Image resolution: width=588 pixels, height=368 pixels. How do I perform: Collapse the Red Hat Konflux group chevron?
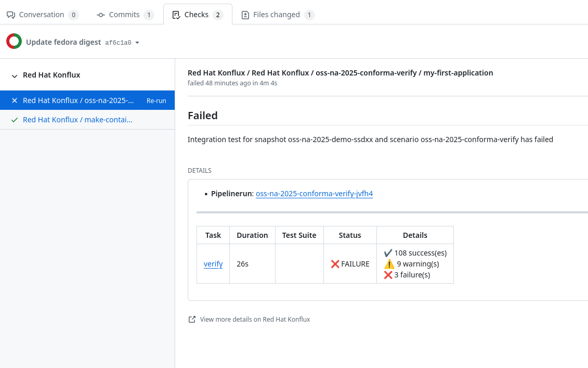click(x=15, y=76)
